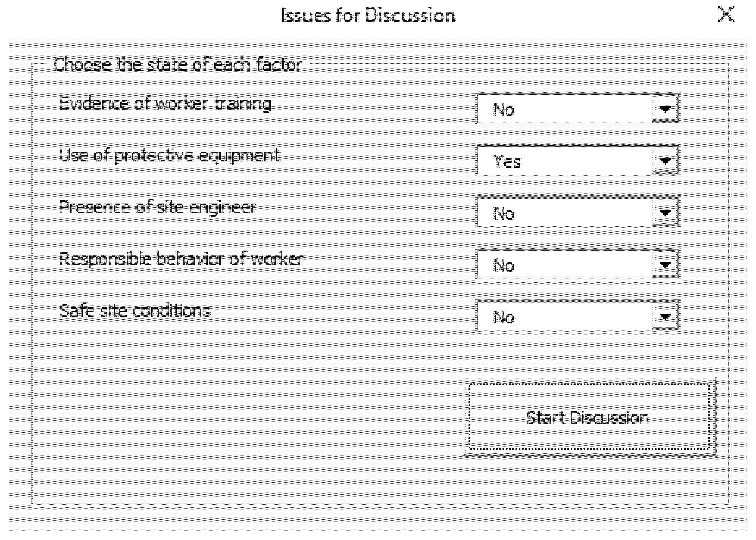
Task: Select the "No" value for responsible behavior
Action: click(x=504, y=265)
